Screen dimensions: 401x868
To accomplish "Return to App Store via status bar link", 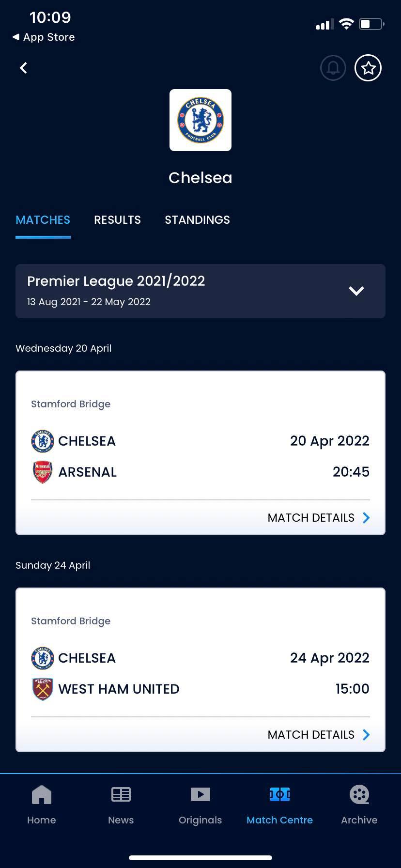I will coord(44,37).
